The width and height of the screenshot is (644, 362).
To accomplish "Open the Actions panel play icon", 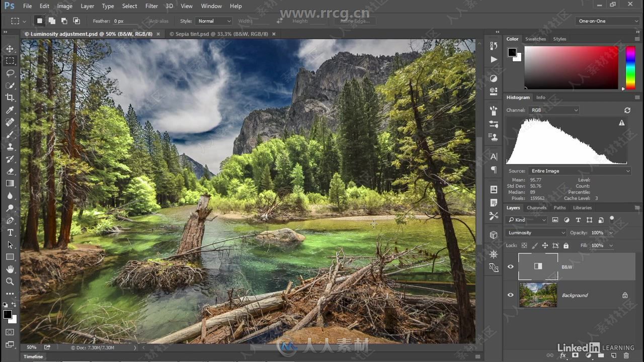I will point(494,59).
